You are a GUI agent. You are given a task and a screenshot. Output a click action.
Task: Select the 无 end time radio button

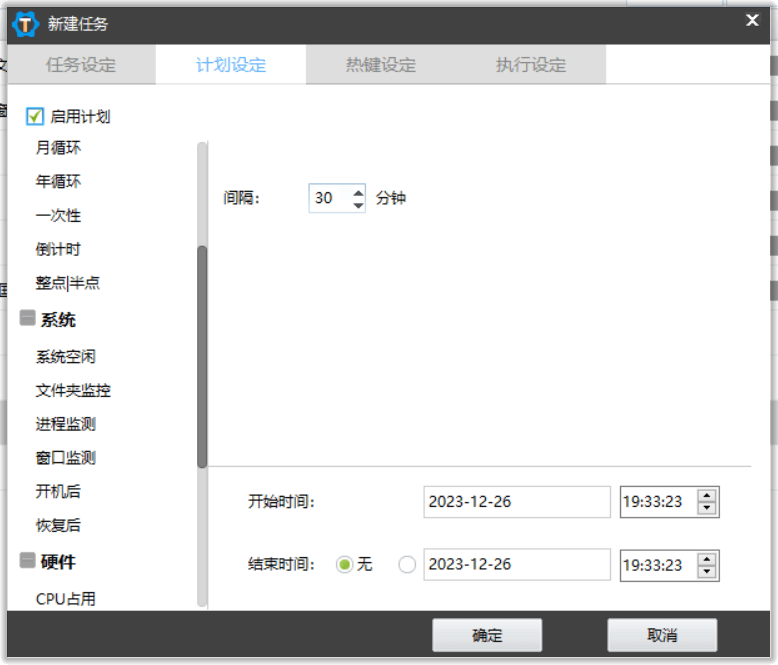[x=345, y=565]
